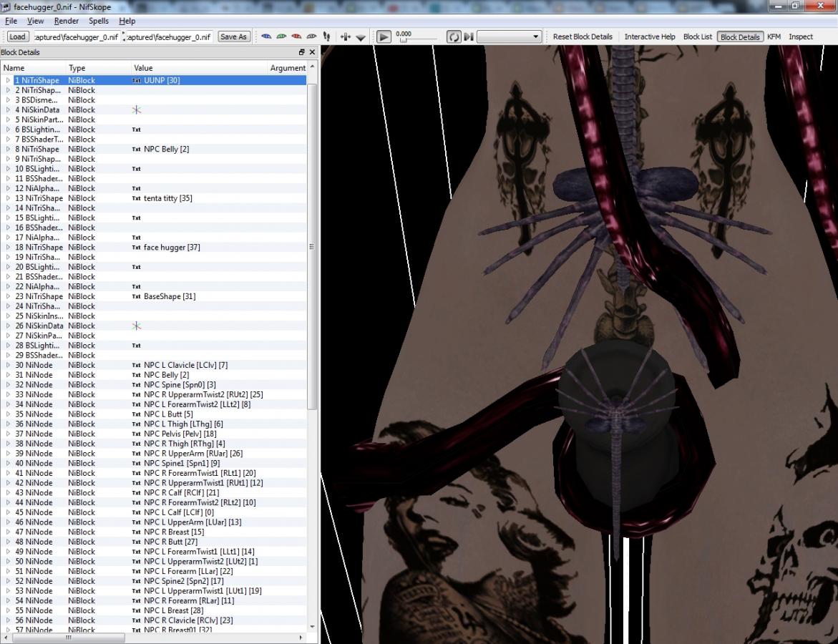Toggle the animation loop button
Viewport: 838px width, 644px height.
point(454,36)
